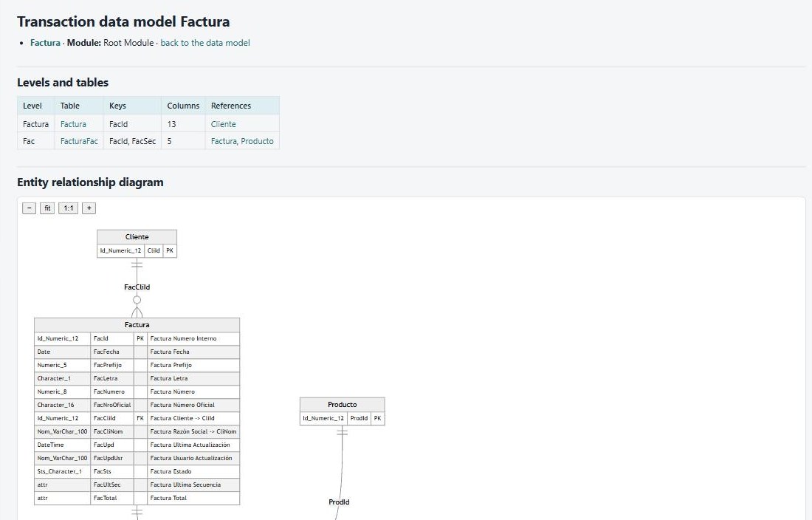The image size is (812, 520).
Task: Open the Producto reference link
Action: click(x=257, y=141)
